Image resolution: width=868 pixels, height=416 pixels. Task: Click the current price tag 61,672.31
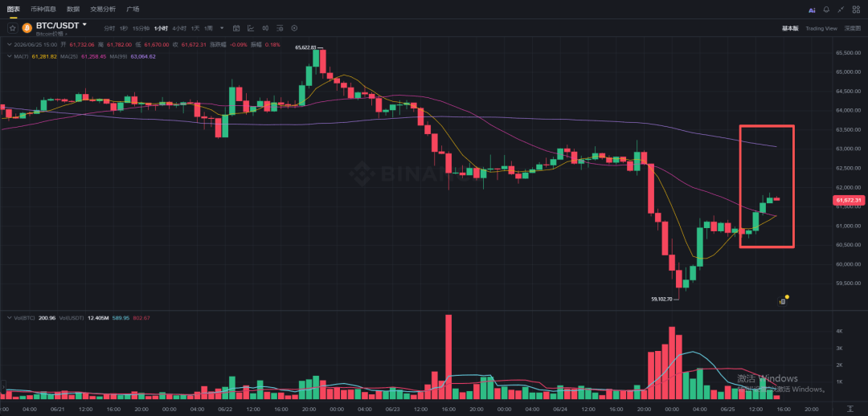tap(849, 200)
